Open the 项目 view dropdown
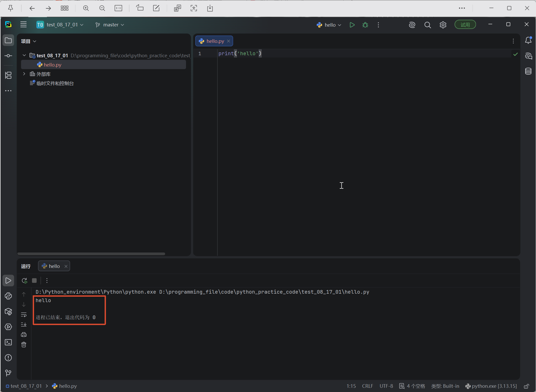Screen dimensions: 536x392 (29, 41)
